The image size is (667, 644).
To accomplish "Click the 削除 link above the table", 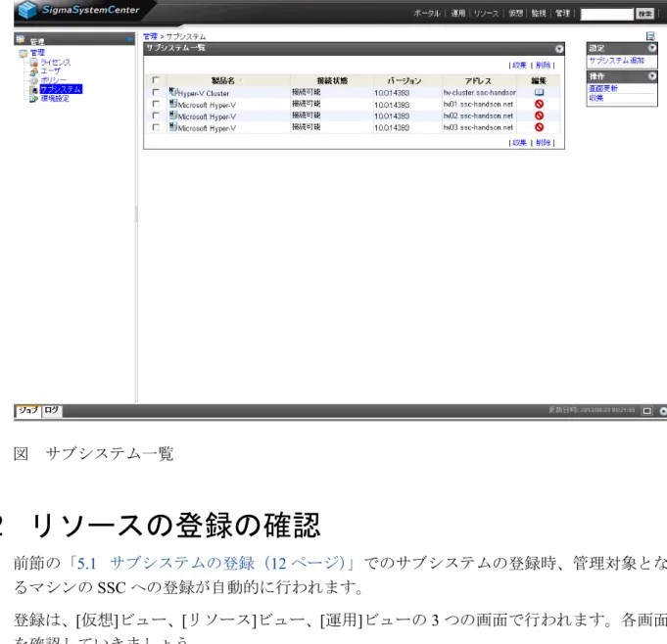I will tap(543, 66).
